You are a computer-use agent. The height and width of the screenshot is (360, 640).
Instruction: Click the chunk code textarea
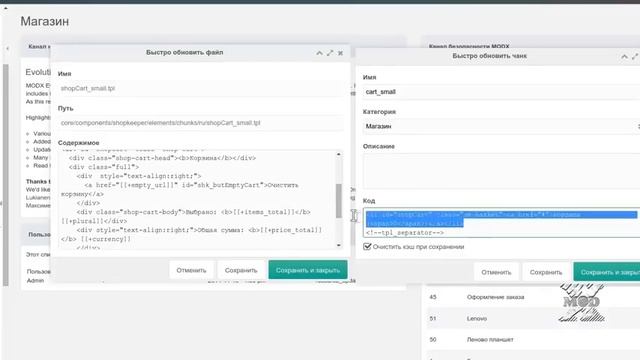pyautogui.click(x=501, y=222)
